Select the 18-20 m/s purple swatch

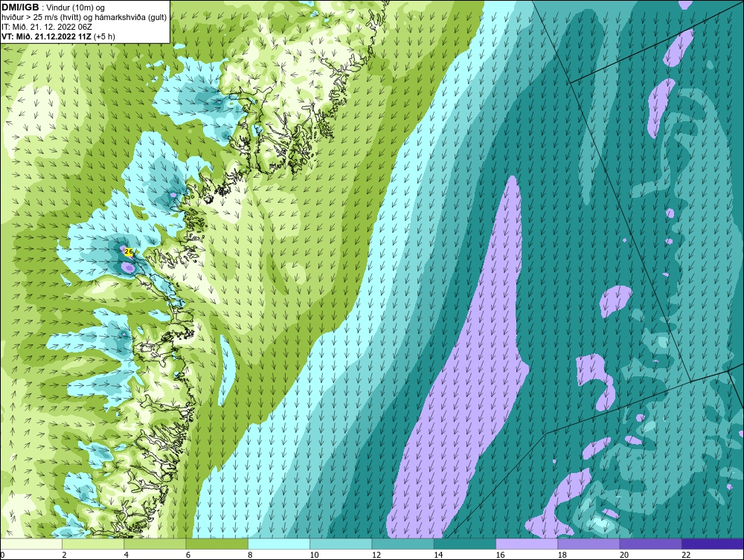(589, 544)
